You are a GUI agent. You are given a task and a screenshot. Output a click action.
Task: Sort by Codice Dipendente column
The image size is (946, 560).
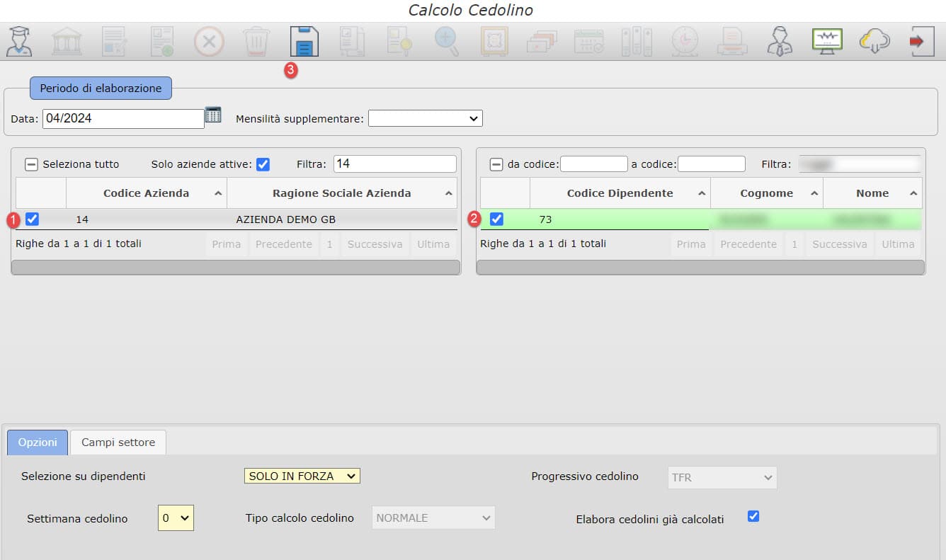pos(620,193)
